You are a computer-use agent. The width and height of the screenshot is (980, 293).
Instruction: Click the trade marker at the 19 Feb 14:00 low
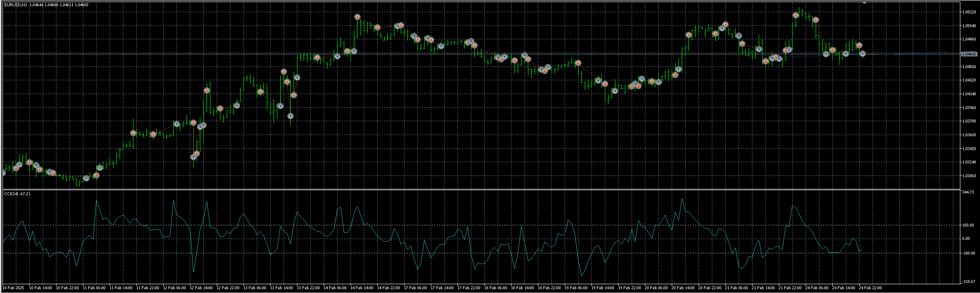[615, 91]
